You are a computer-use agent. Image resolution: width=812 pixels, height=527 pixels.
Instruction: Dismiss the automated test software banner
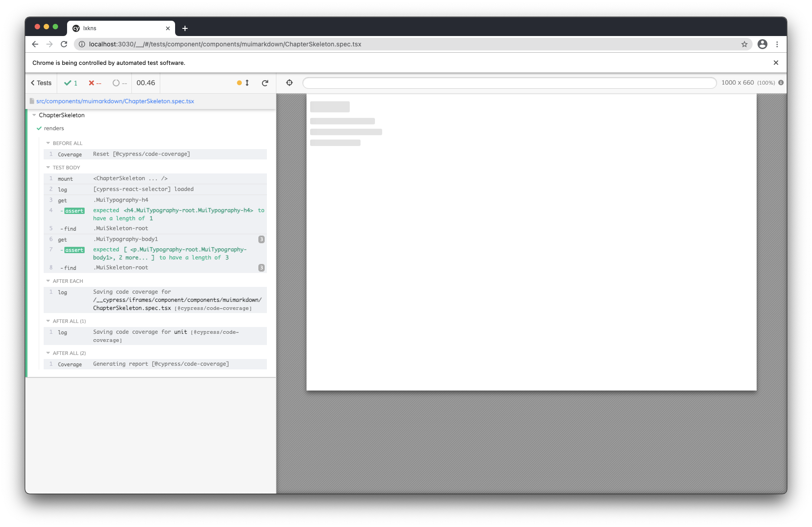776,63
